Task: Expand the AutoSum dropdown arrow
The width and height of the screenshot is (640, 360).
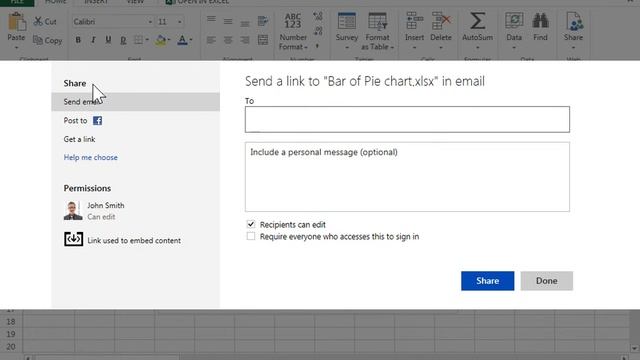Action: click(x=477, y=48)
